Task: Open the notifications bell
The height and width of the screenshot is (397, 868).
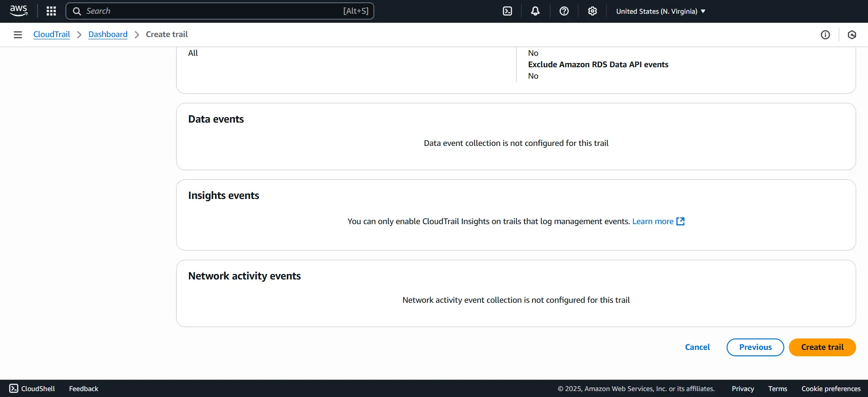Action: 535,11
